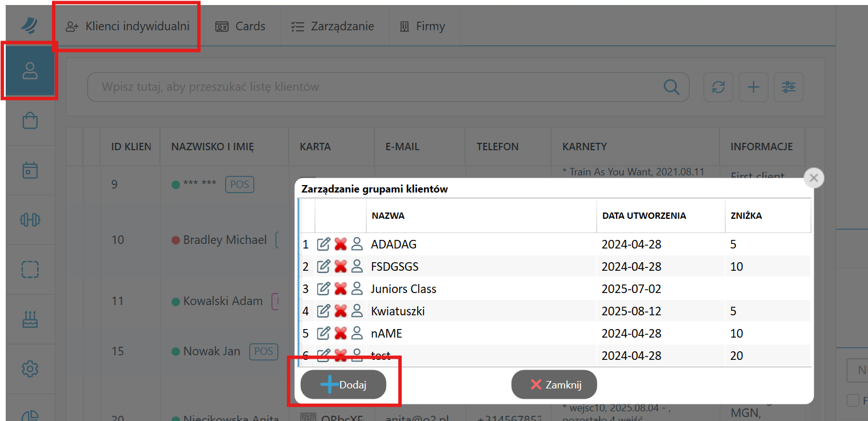Open the calendar icon in sidebar
Viewport: 868px width, 421px height.
(x=30, y=170)
